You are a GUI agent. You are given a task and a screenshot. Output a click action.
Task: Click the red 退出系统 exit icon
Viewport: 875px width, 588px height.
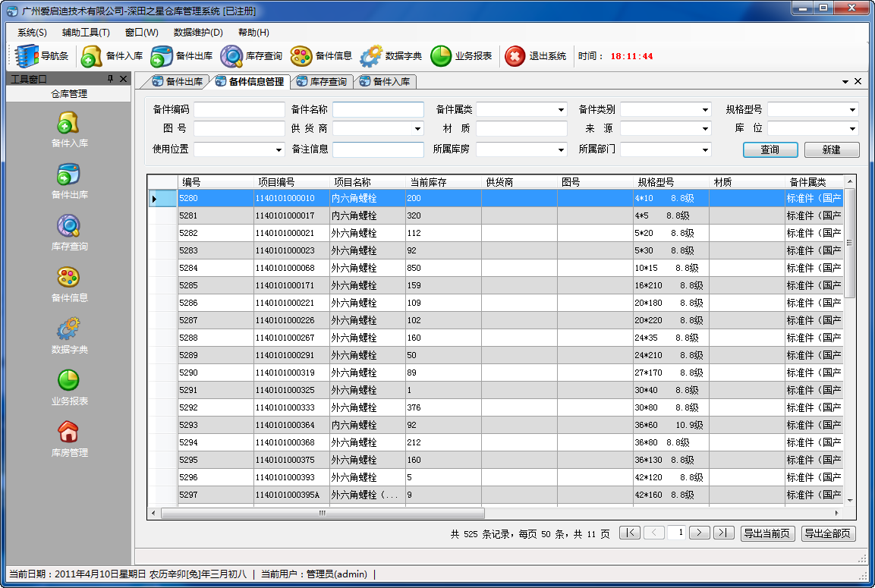[515, 56]
